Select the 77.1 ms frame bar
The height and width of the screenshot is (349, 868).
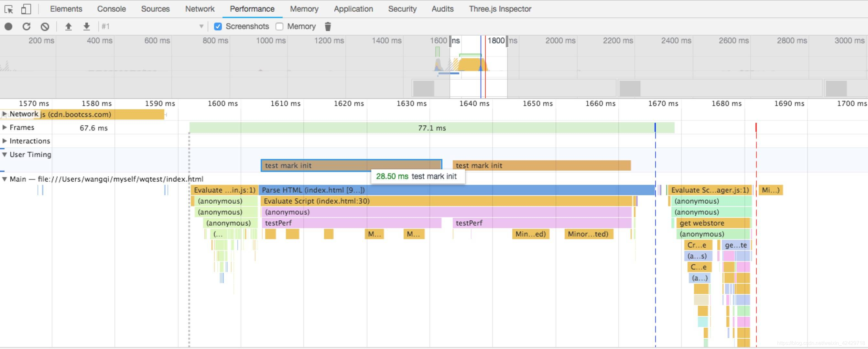point(432,128)
